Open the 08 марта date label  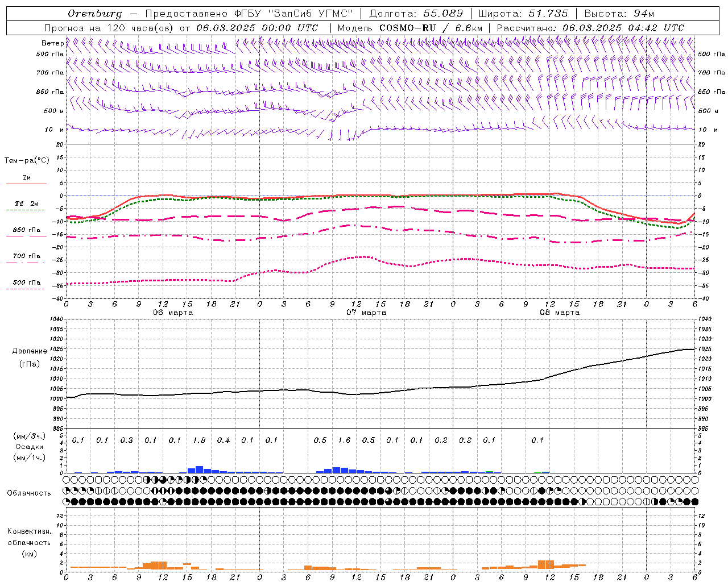(x=560, y=313)
